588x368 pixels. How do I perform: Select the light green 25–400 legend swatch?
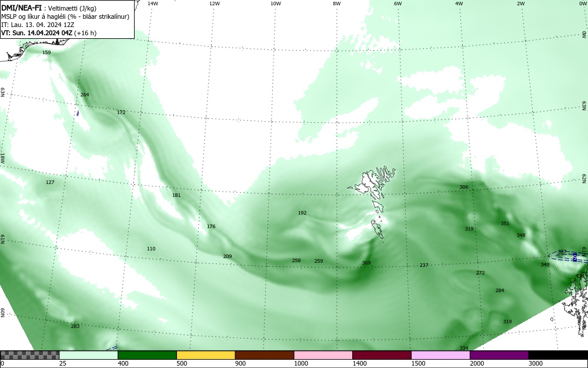pos(89,355)
